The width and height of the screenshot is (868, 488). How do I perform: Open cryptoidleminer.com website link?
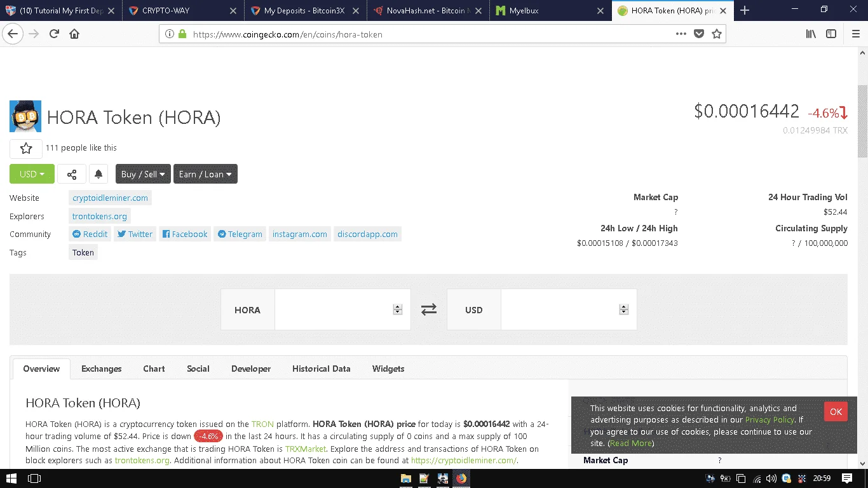pyautogui.click(x=110, y=198)
